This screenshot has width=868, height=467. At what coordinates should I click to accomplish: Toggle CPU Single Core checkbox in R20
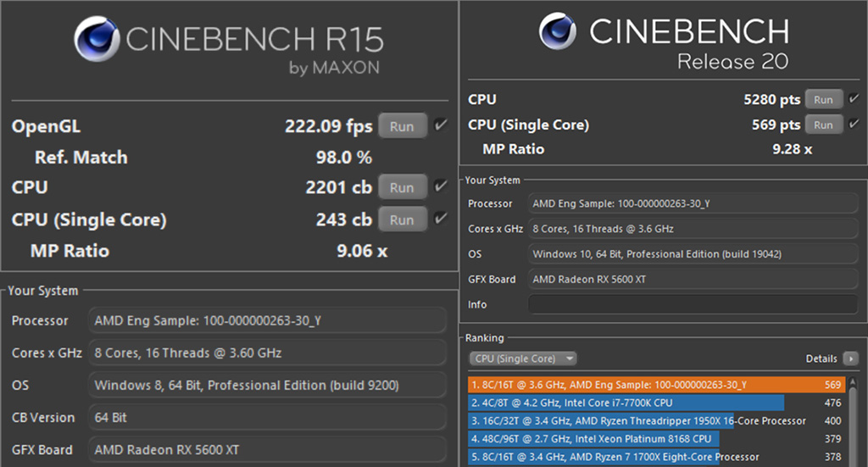coord(854,124)
